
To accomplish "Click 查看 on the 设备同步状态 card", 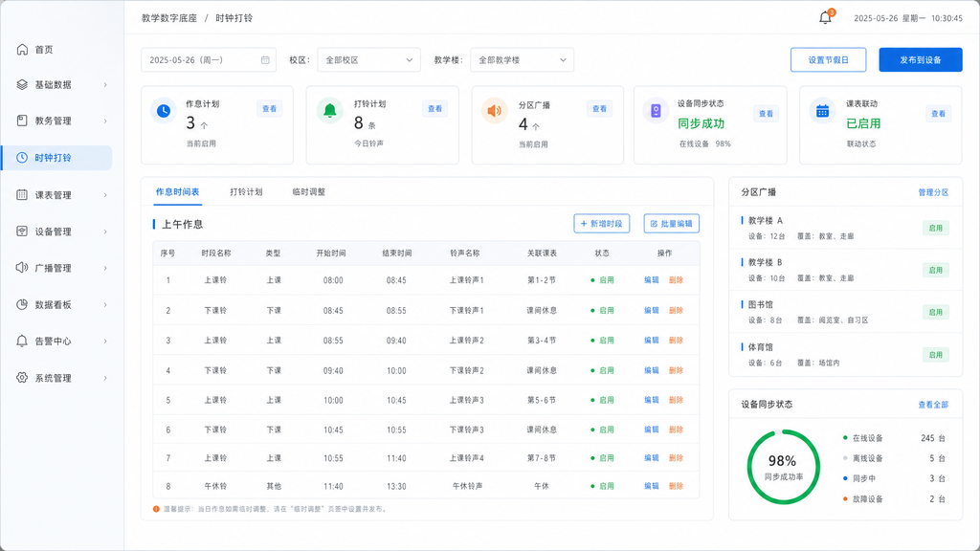I will click(x=767, y=114).
